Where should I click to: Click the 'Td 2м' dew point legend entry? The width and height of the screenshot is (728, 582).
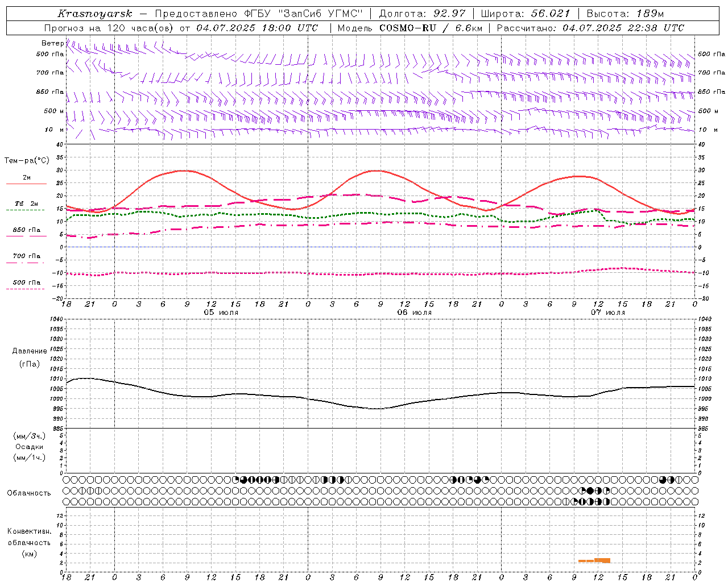pos(27,203)
